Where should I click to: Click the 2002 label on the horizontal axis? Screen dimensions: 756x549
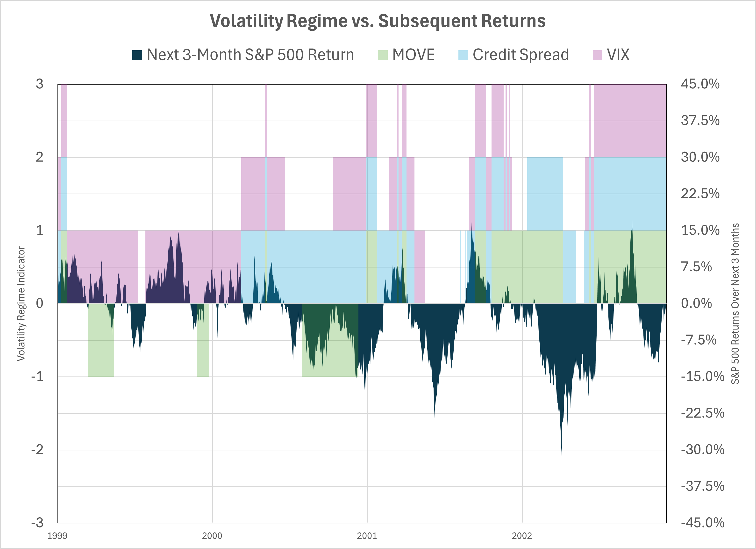(x=522, y=536)
